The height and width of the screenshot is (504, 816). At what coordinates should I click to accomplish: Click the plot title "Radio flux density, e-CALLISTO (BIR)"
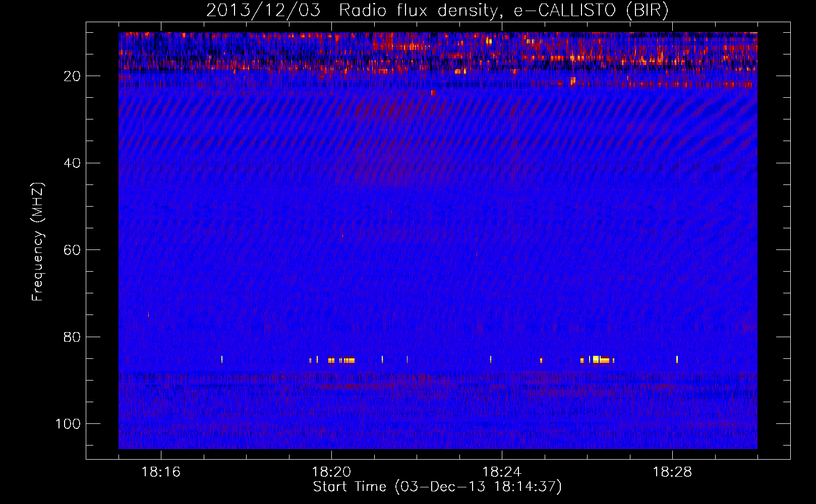coord(503,11)
